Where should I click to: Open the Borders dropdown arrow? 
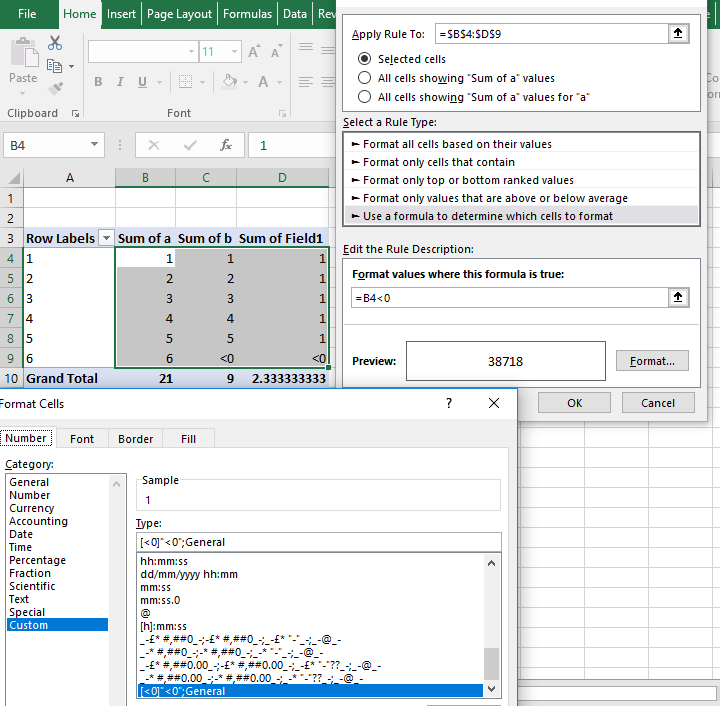202,83
